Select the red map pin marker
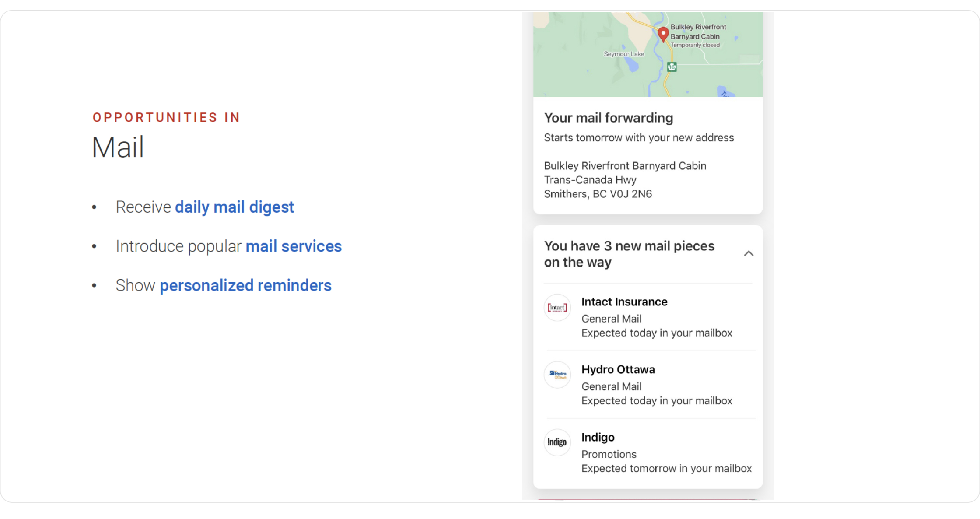This screenshot has width=980, height=519. coord(663,34)
